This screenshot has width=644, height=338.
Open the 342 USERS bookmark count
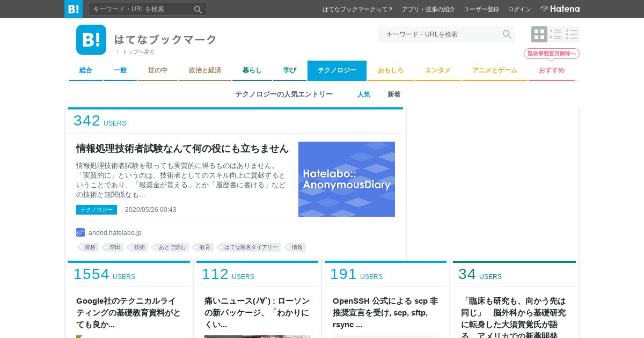[x=100, y=121]
